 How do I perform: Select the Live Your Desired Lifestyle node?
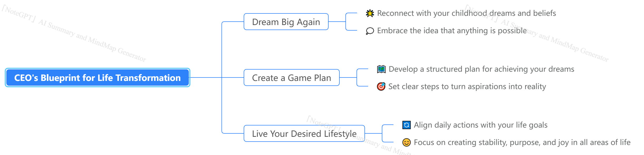304,134
